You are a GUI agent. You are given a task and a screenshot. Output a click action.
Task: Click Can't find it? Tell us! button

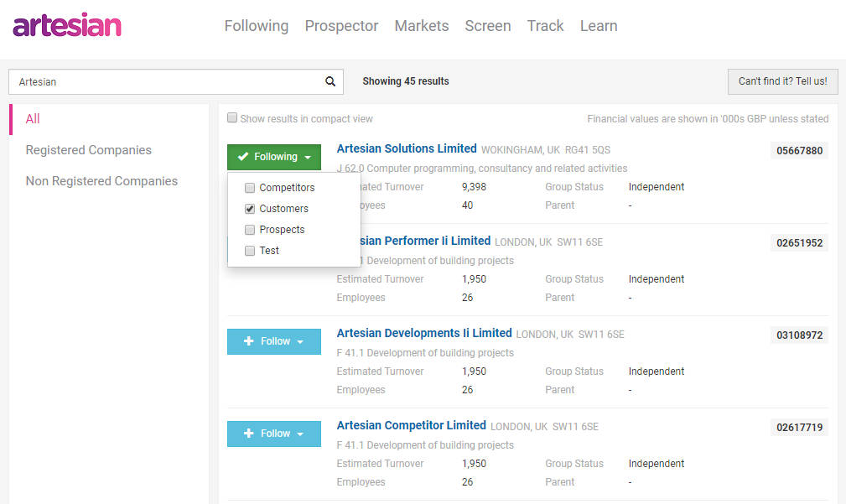[x=782, y=81]
